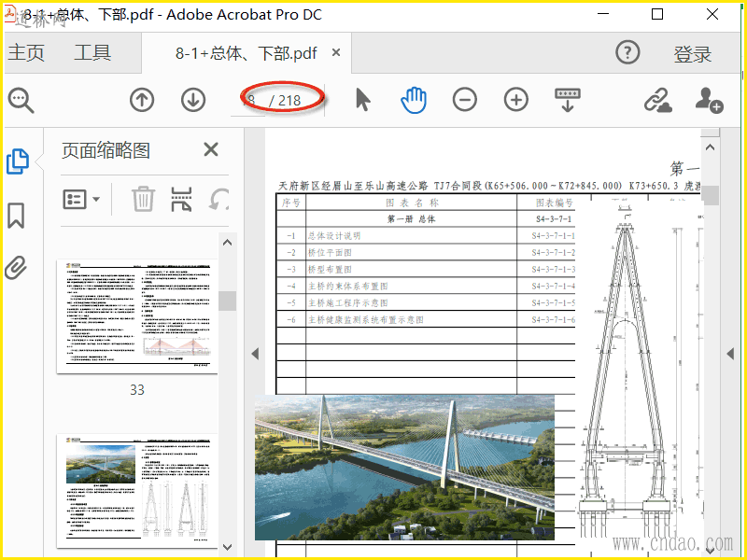Screen dimensions: 747x560
Task: Click the rotate pages icon
Action: coord(219,199)
